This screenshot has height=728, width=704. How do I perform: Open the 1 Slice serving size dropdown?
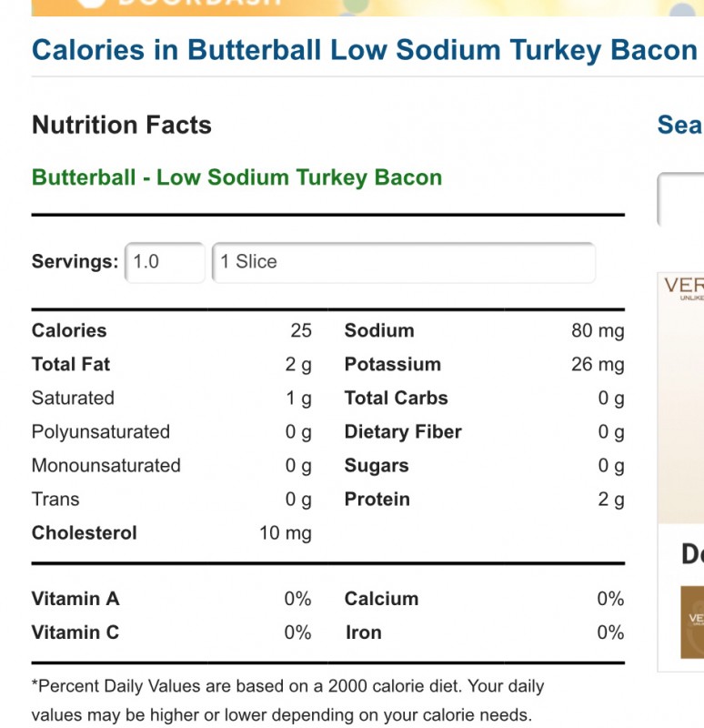pyautogui.click(x=403, y=262)
